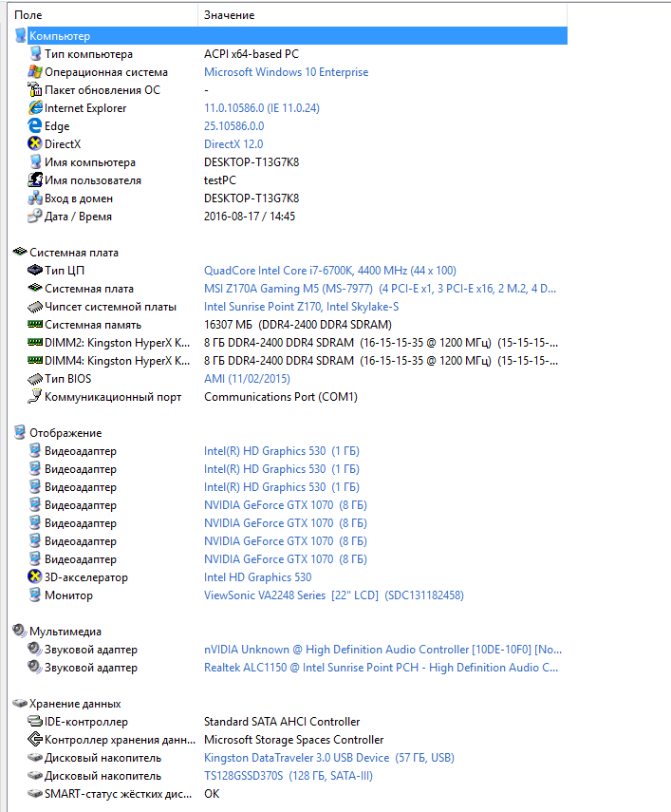
Task: Open the AMI (11/02/2015) BIOS link
Action: click(x=247, y=379)
